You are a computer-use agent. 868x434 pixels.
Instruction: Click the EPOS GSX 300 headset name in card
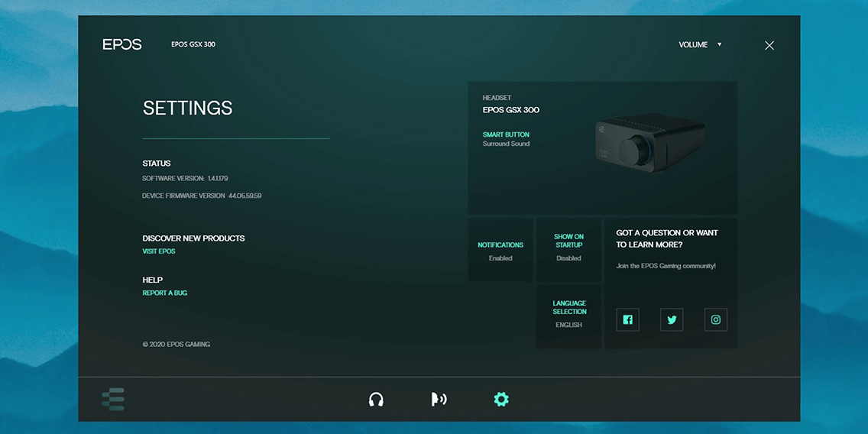tap(511, 110)
